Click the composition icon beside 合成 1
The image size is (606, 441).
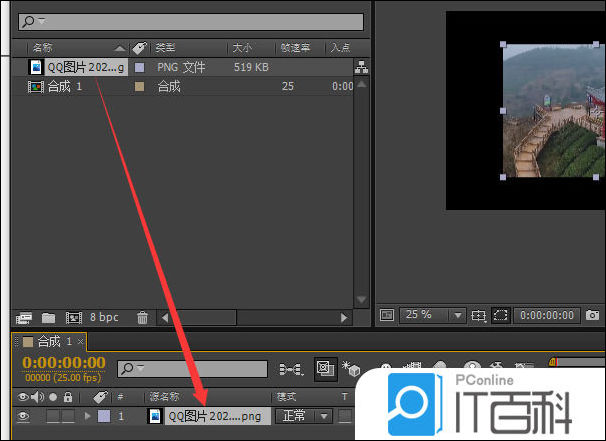(x=36, y=86)
